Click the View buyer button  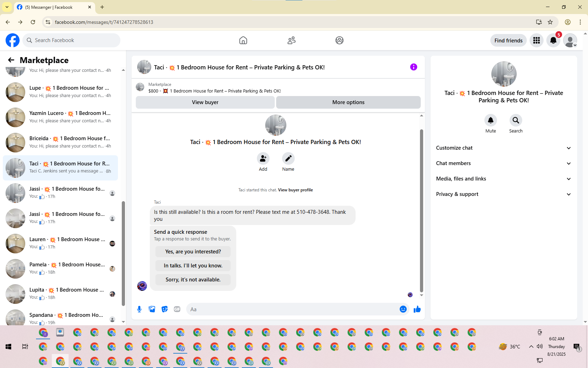tap(205, 102)
